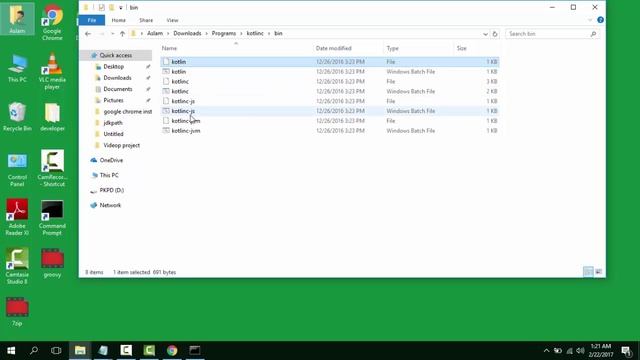Launch Adobe Reader XI shortcut
The height and width of the screenshot is (360, 640).
17,217
